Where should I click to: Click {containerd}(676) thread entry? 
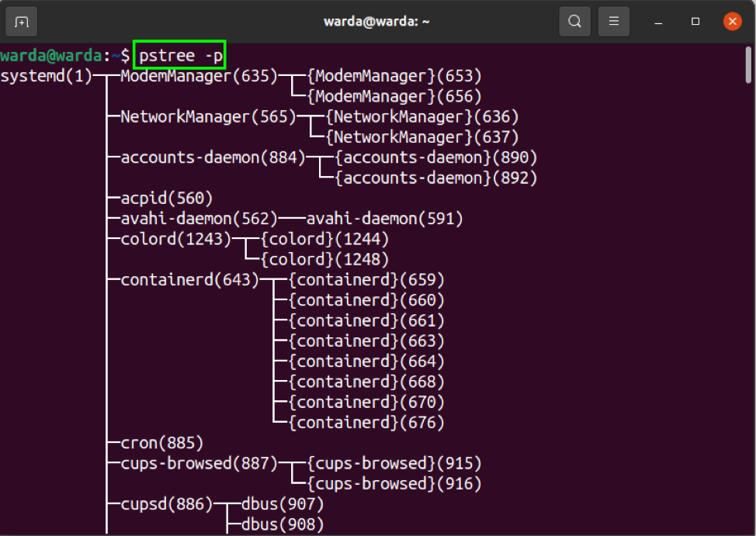click(366, 423)
